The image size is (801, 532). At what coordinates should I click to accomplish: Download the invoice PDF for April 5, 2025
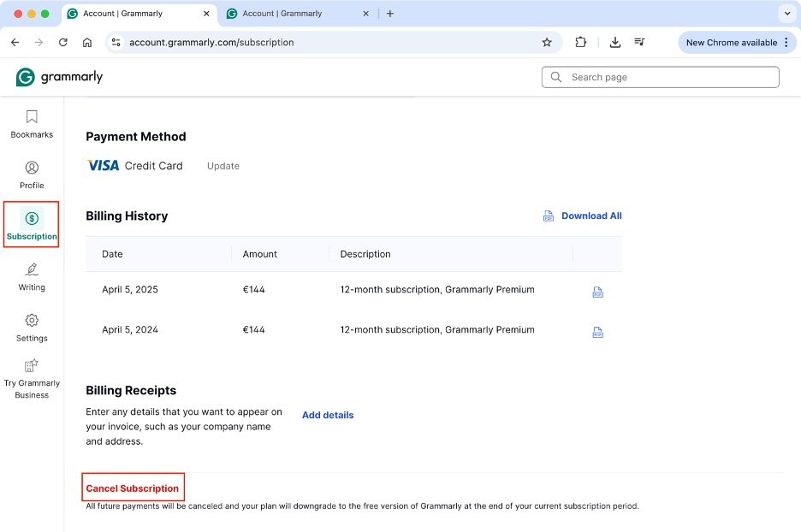[x=597, y=292]
